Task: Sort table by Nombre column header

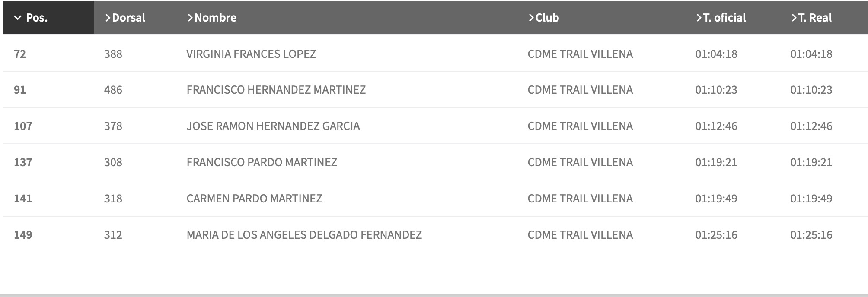Action: (215, 18)
